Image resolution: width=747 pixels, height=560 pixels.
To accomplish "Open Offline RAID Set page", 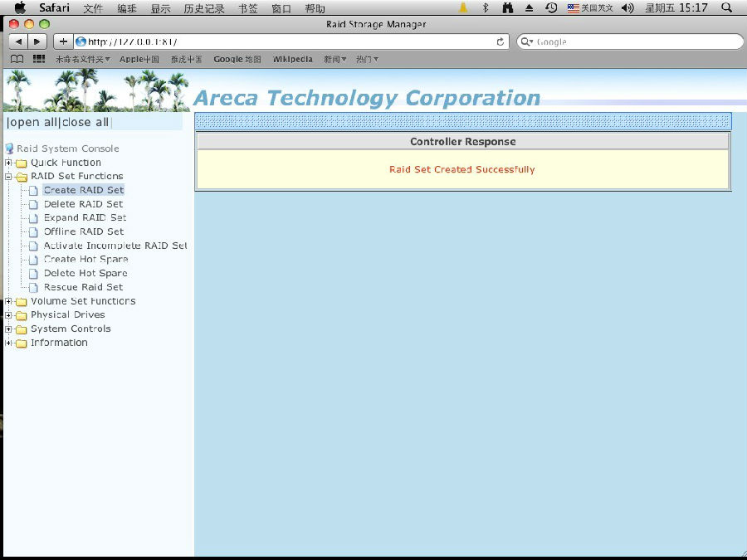I will click(84, 231).
